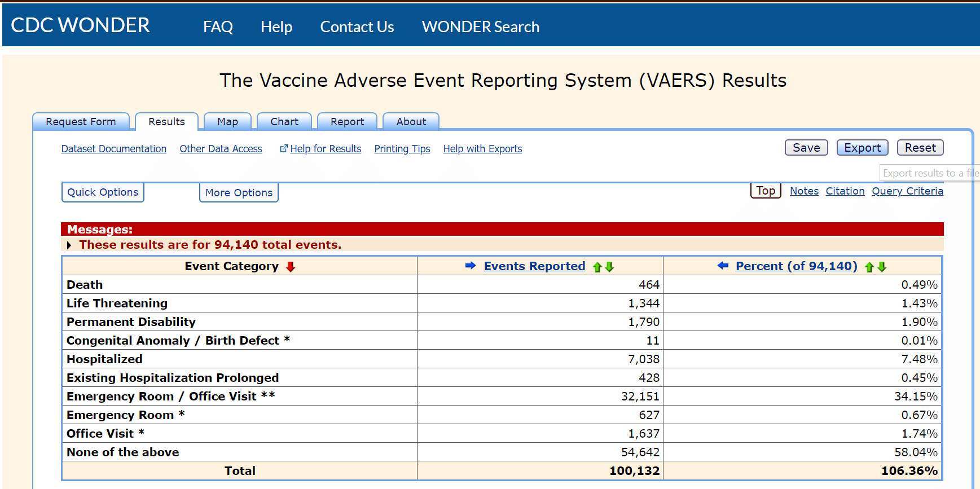
Task: Sort Percent column descending with green down arrow
Action: pyautogui.click(x=882, y=267)
